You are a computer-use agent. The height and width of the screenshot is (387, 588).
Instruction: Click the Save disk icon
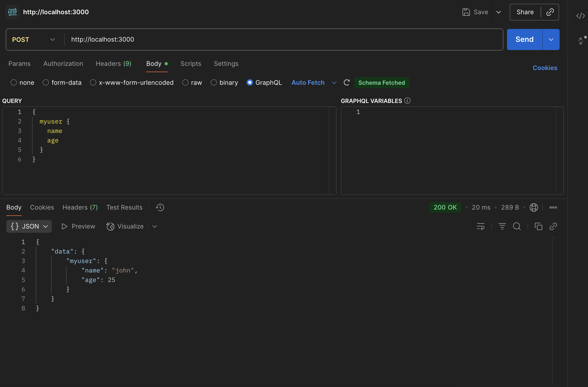pos(466,12)
